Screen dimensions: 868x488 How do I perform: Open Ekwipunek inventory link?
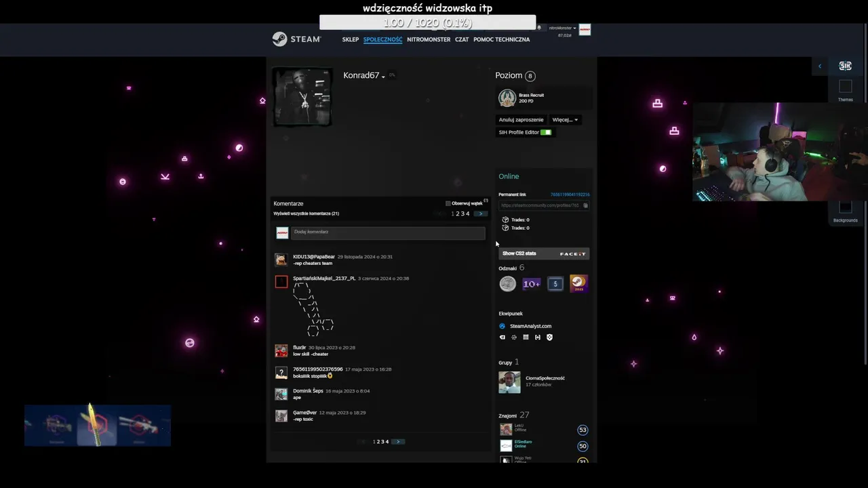pos(511,314)
